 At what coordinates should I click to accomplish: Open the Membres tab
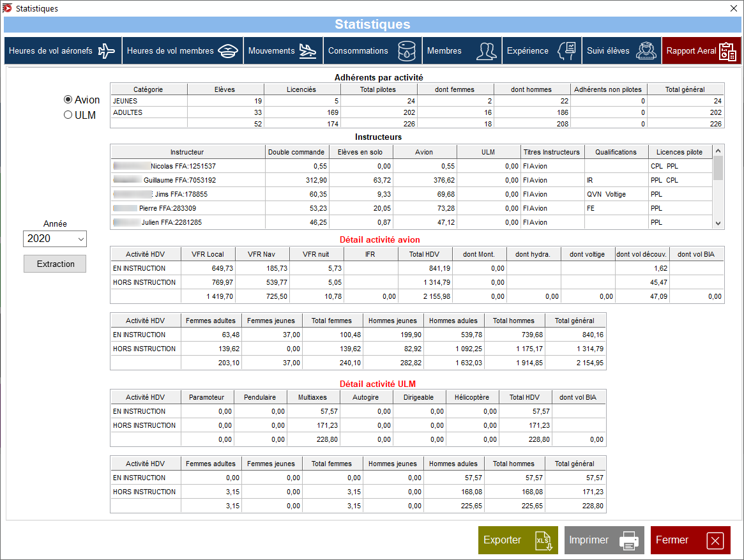click(x=462, y=51)
